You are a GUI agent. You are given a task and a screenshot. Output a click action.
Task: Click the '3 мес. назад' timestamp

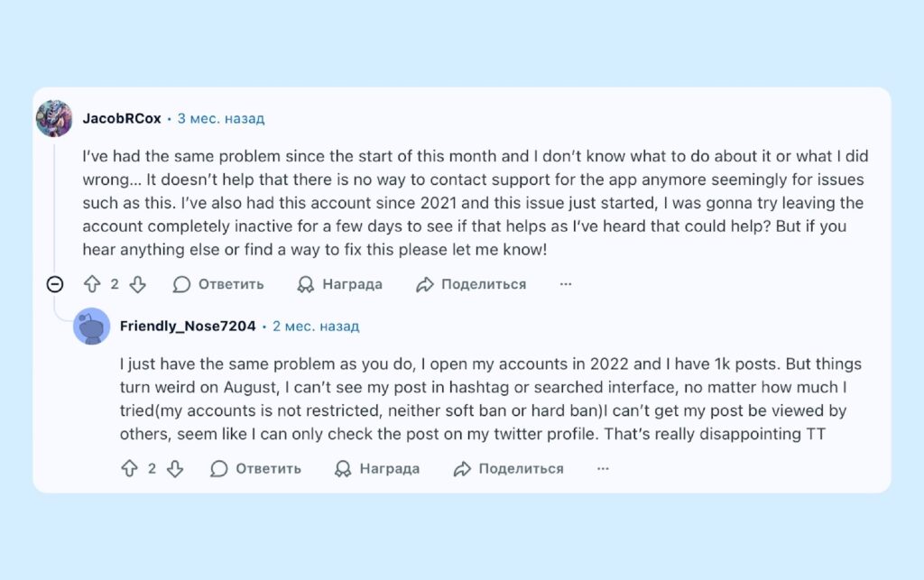[221, 118]
